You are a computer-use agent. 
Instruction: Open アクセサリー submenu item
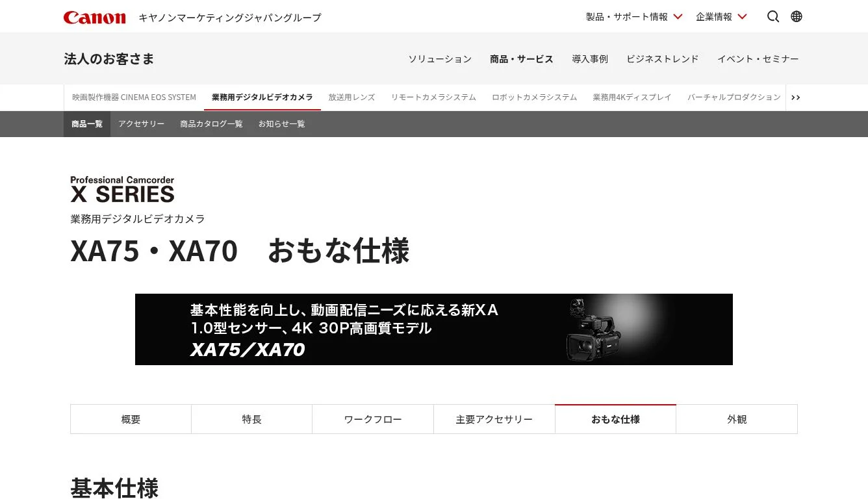[x=141, y=124]
